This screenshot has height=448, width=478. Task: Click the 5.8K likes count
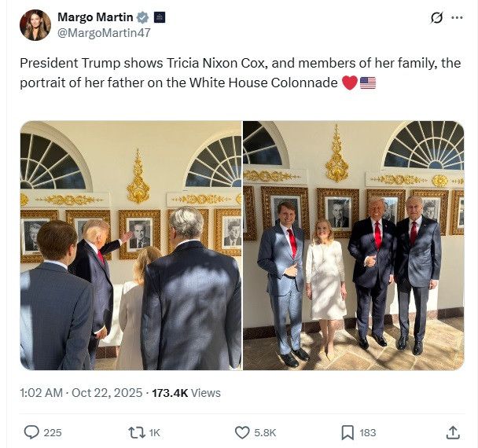266,432
